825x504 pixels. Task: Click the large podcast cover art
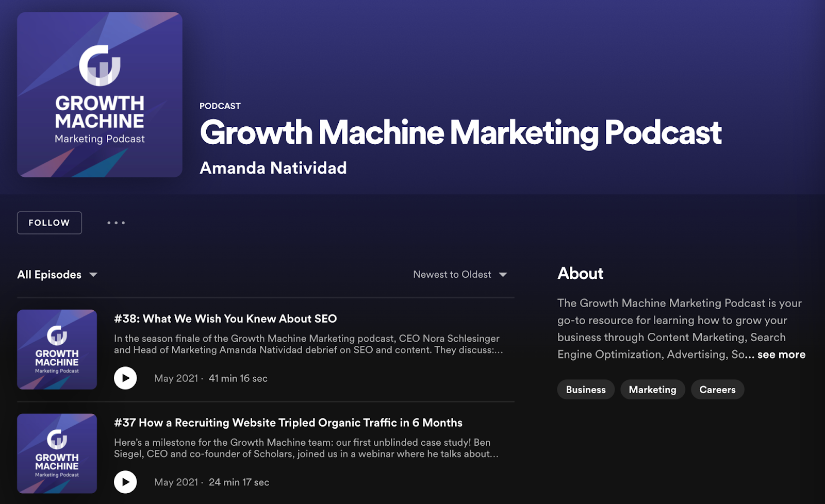[x=100, y=95]
